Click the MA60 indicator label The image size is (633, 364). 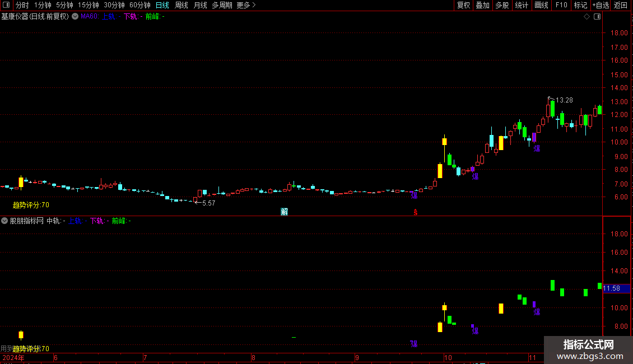pos(90,17)
